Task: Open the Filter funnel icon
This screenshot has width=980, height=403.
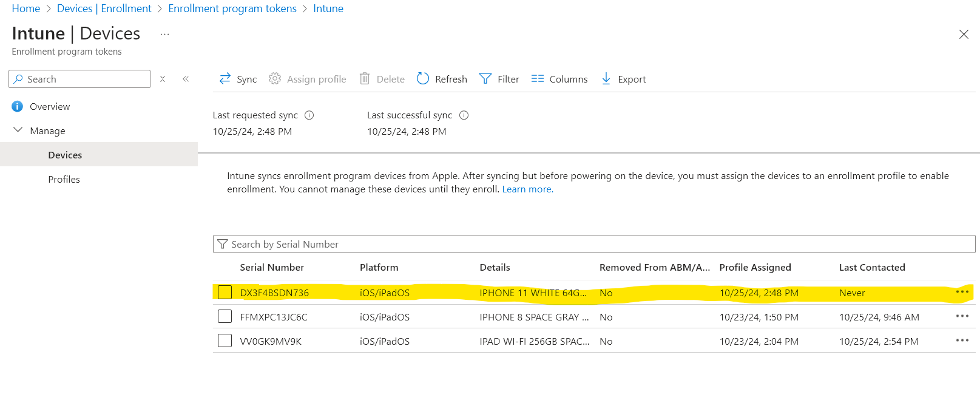Action: pos(485,79)
